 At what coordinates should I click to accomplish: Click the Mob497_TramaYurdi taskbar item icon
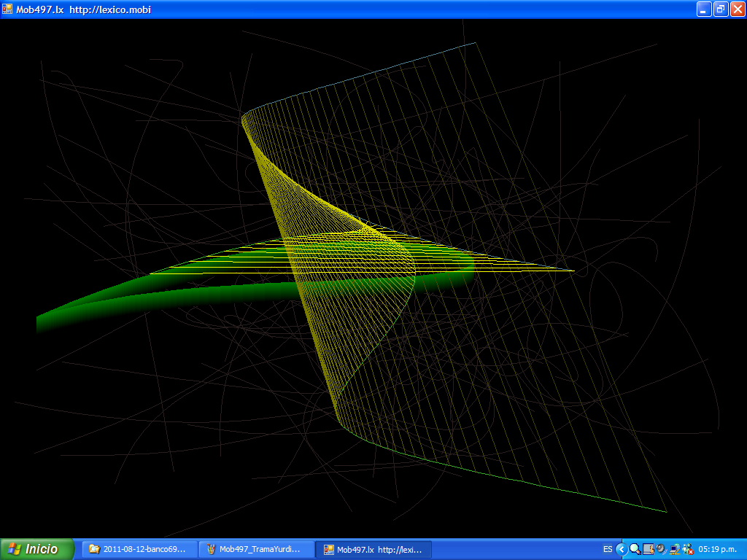click(211, 549)
